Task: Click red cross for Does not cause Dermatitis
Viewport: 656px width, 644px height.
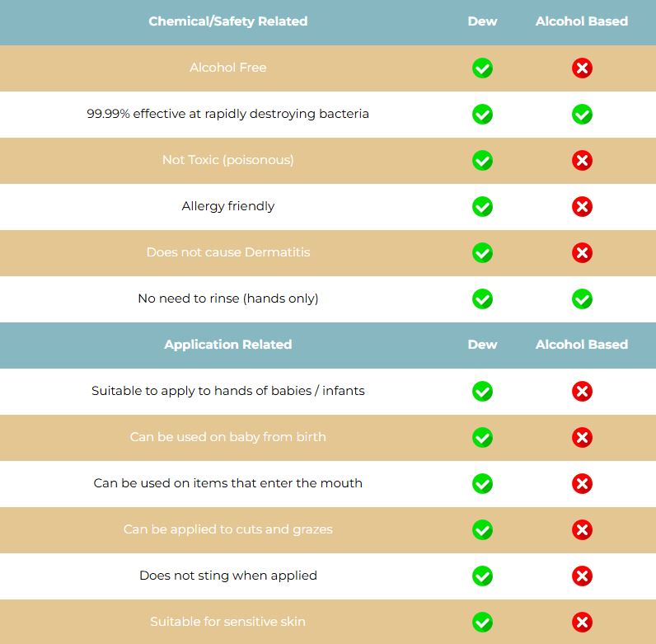Action: (582, 252)
